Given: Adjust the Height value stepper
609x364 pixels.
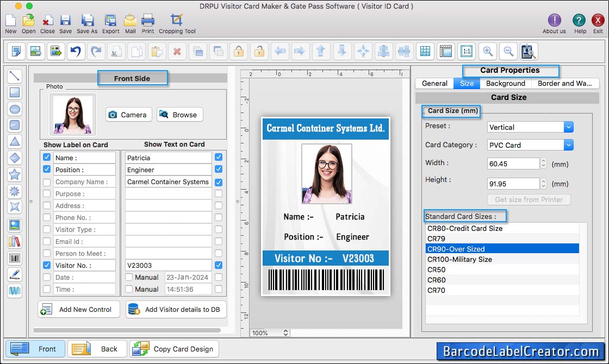Looking at the screenshot, I should pyautogui.click(x=543, y=184).
